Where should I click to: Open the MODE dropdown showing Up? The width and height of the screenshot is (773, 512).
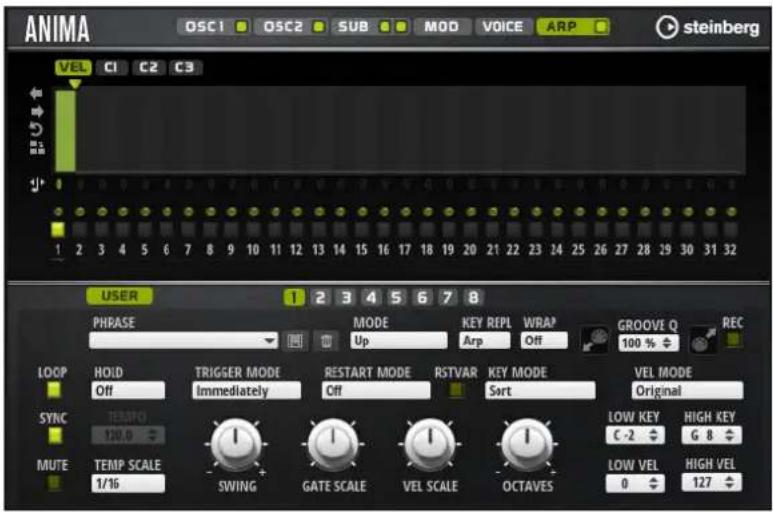coord(399,341)
